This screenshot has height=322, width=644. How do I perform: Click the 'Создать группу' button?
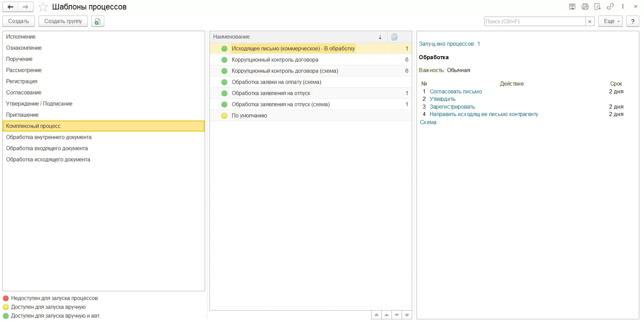tap(63, 21)
